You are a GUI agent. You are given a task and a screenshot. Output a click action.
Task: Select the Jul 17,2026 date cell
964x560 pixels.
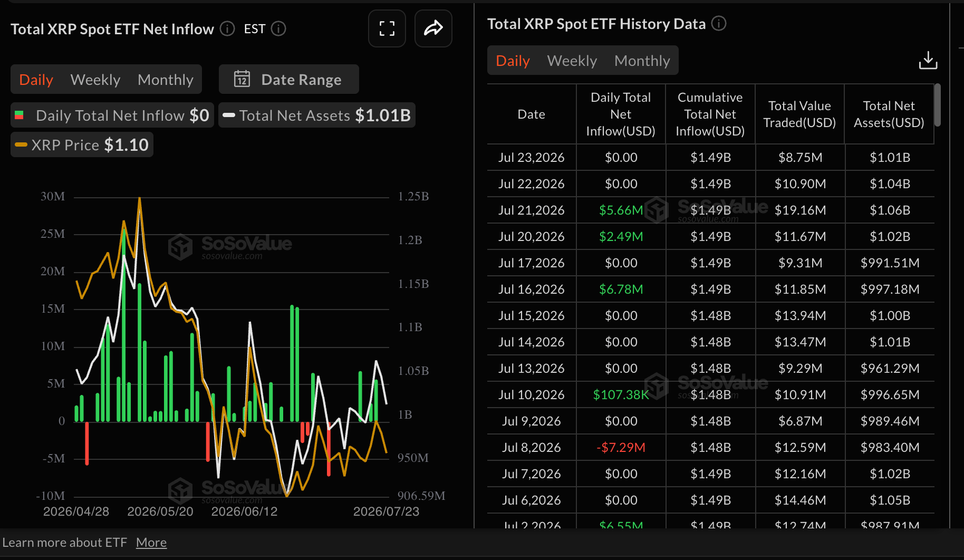(532, 263)
